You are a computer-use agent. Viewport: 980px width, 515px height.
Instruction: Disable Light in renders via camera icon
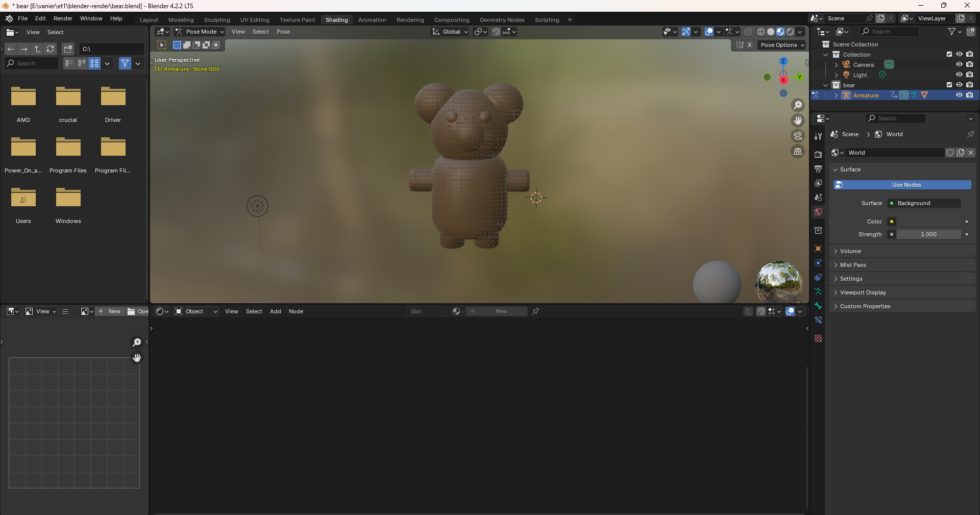click(969, 75)
